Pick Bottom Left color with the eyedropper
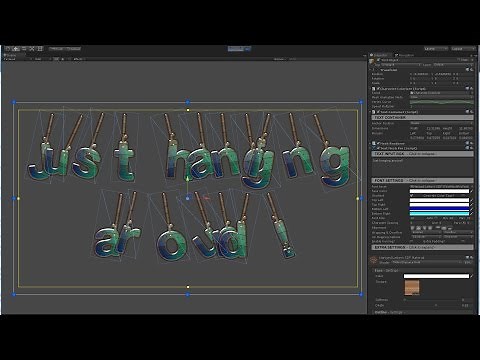This screenshot has height=360, width=480. (x=471, y=209)
